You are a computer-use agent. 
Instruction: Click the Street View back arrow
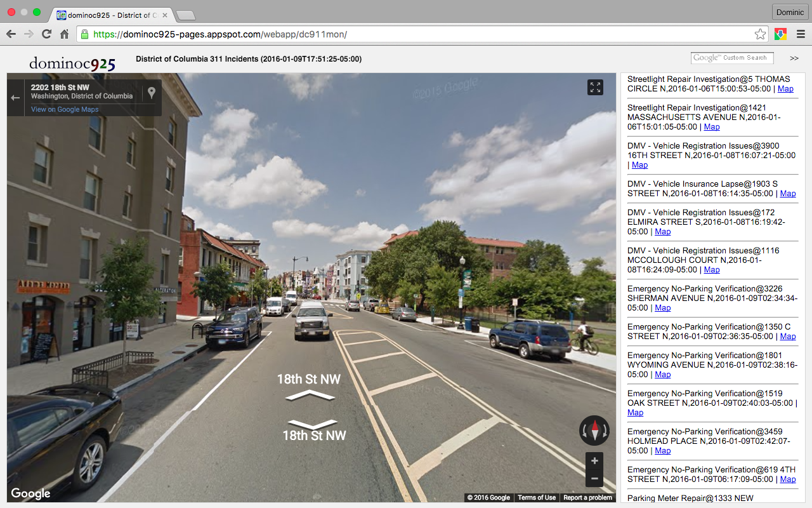point(16,97)
